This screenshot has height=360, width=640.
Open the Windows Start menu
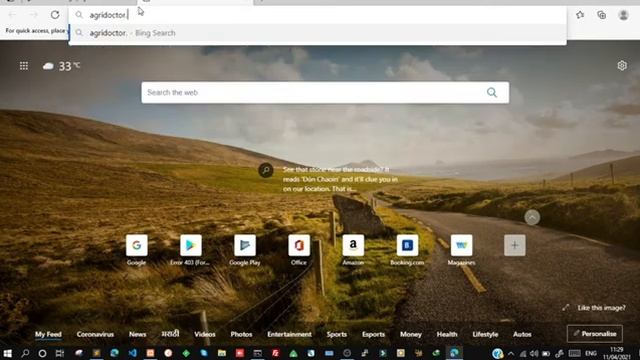click(7, 353)
